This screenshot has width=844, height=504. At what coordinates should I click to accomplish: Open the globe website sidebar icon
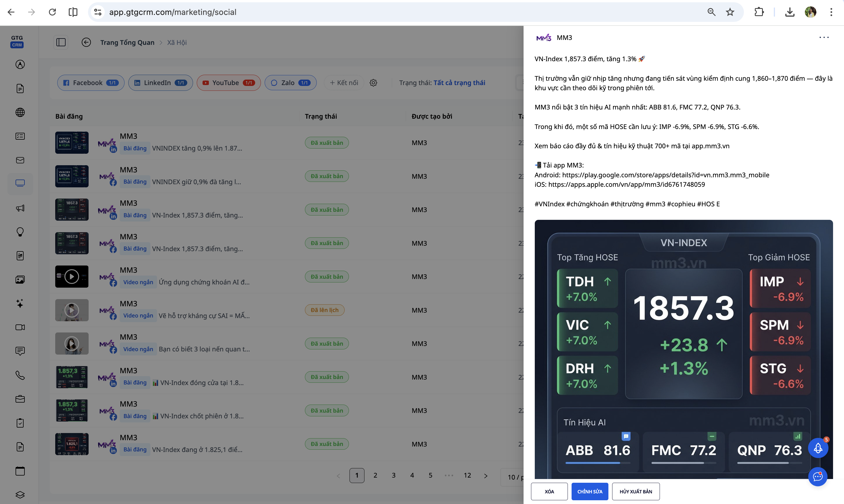[x=20, y=112]
